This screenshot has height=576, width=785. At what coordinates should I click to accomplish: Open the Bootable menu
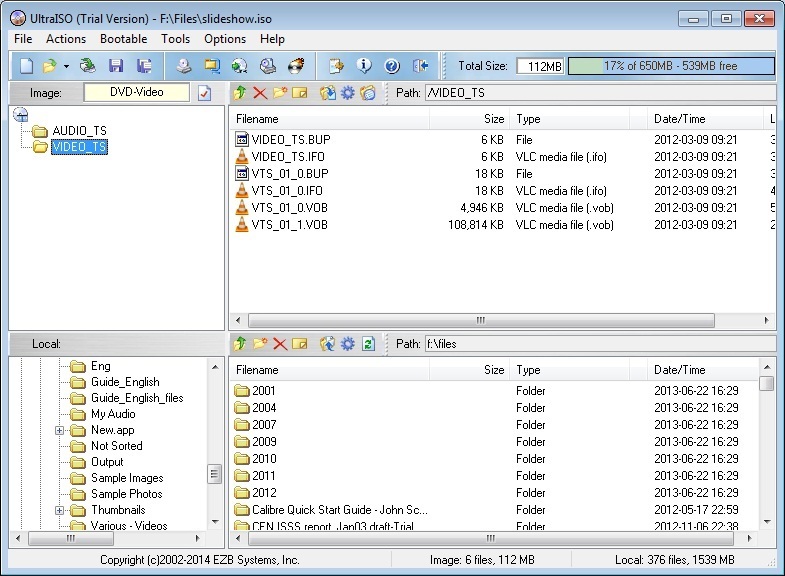(x=124, y=39)
